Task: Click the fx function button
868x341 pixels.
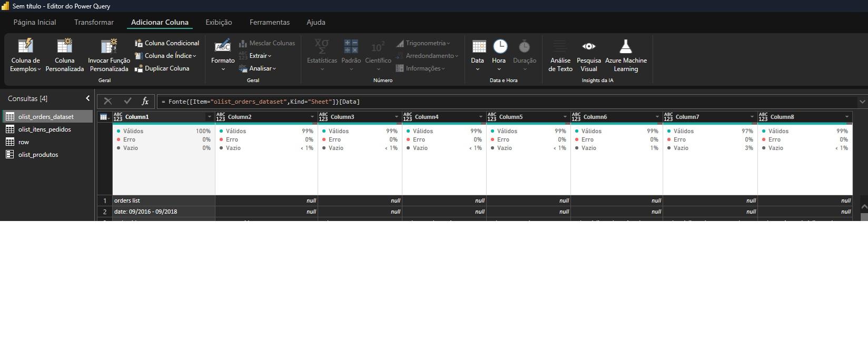Action: [145, 101]
